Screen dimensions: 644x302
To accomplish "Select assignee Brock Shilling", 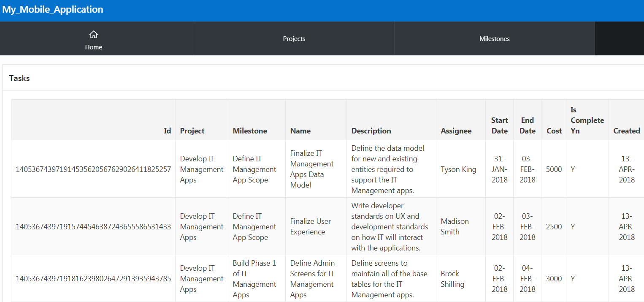I will click(452, 279).
